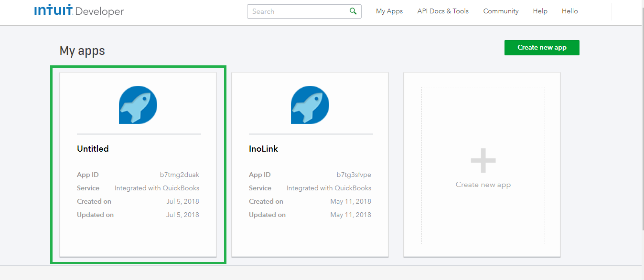Open API Docs & Tools menu
The image size is (644, 280).
click(443, 11)
